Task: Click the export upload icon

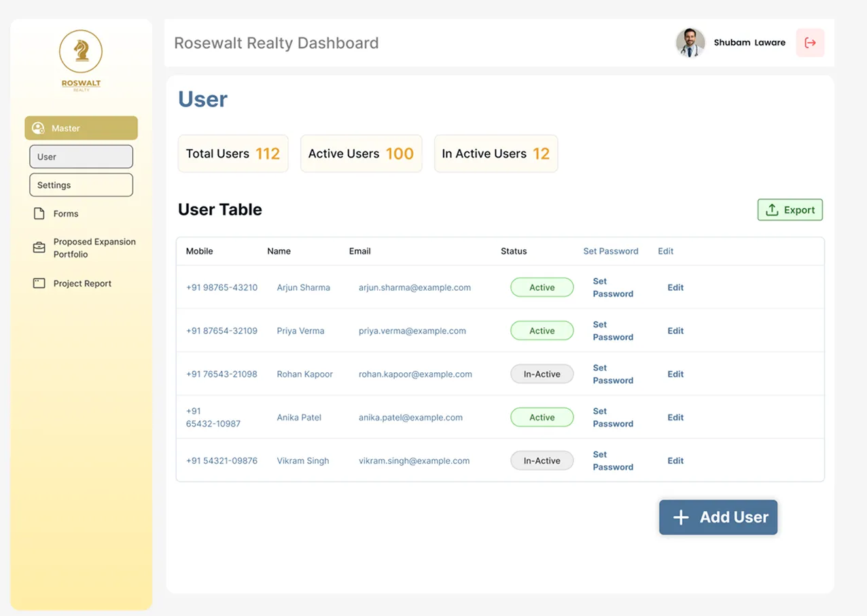Action: coord(773,209)
